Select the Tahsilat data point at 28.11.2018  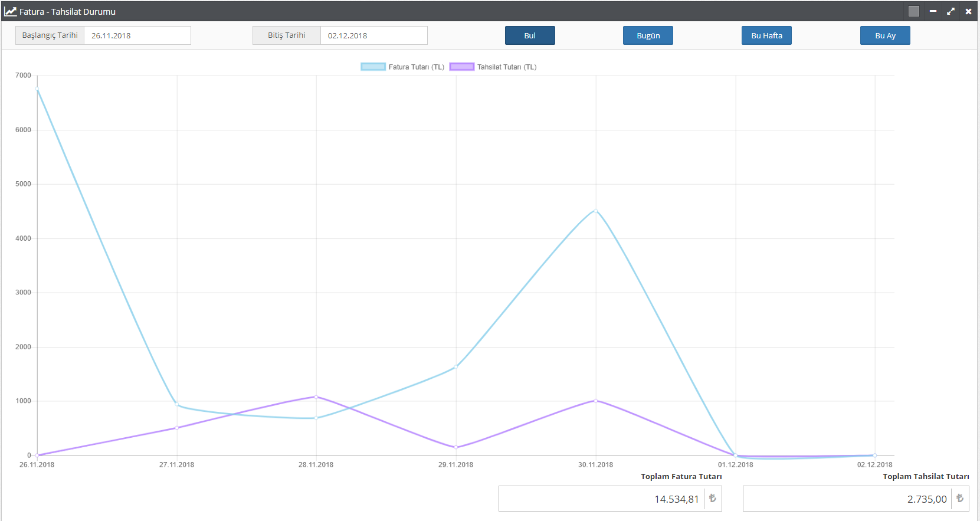click(316, 397)
